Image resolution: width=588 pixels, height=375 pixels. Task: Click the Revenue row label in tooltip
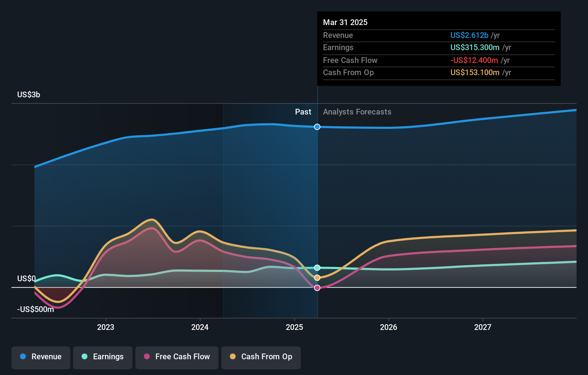pos(338,35)
